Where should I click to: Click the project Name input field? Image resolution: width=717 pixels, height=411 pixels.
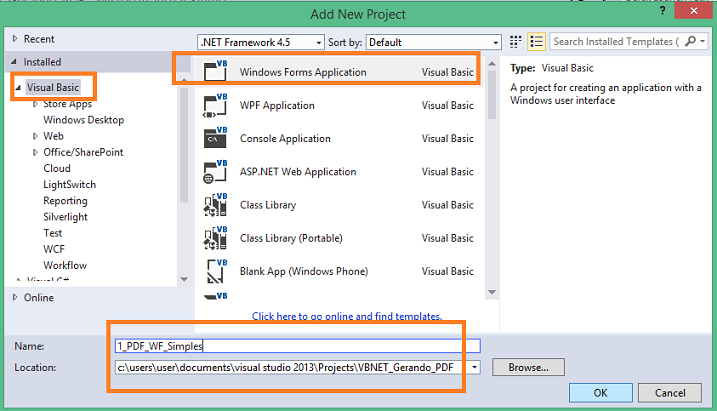[298, 346]
